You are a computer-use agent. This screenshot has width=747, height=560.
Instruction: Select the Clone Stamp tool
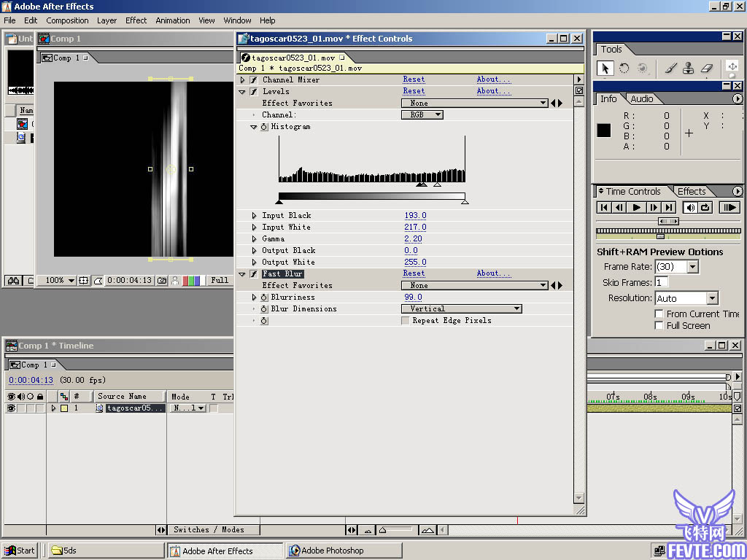click(x=689, y=69)
